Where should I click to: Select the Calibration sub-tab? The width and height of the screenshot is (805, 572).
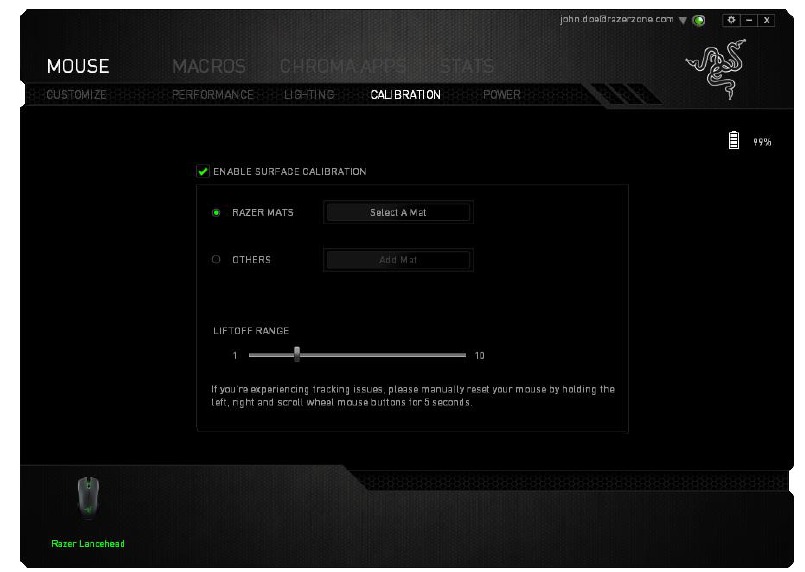(406, 94)
